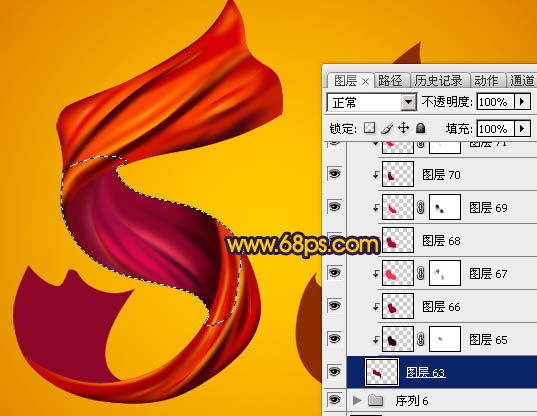Screen dimensions: 537x416
Task: Lock transparent pixels icon
Action: pyautogui.click(x=369, y=128)
